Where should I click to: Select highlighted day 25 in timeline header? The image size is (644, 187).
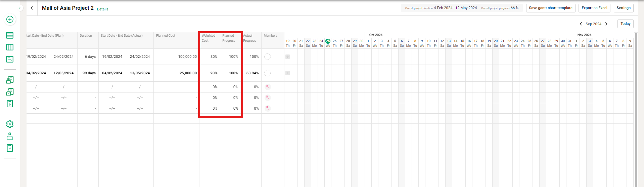(x=328, y=41)
